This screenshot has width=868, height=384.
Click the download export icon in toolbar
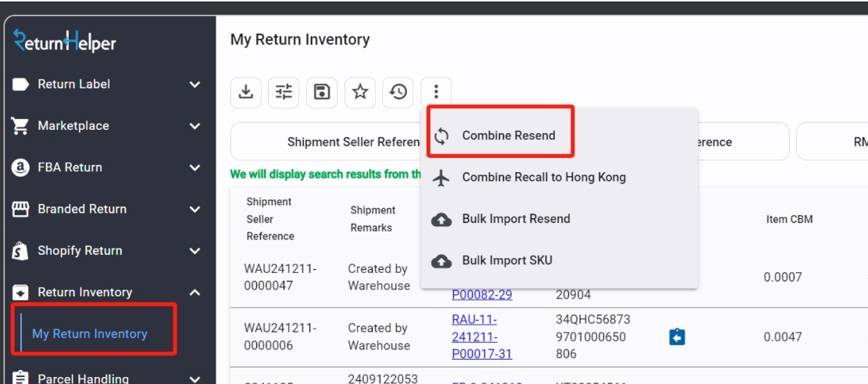[245, 92]
